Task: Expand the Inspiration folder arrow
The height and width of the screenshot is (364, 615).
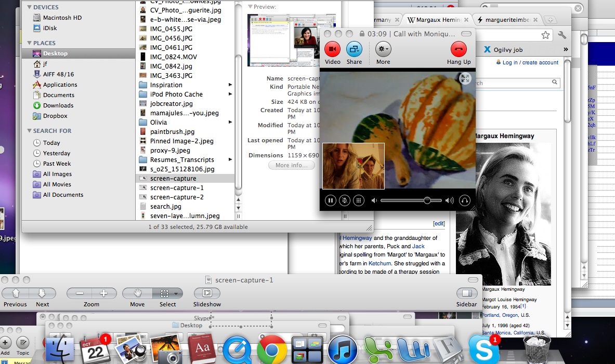Action: click(x=230, y=85)
